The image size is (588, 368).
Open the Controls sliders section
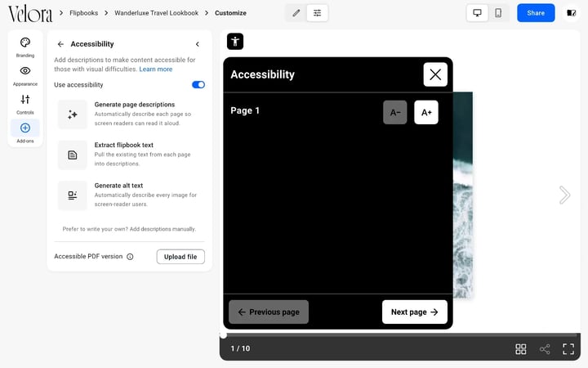25,105
